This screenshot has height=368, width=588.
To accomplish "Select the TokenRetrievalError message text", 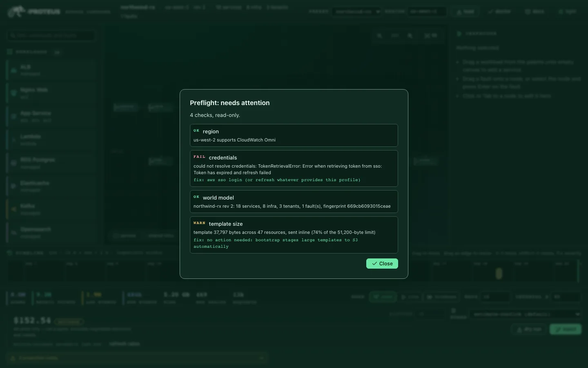I will tap(288, 169).
